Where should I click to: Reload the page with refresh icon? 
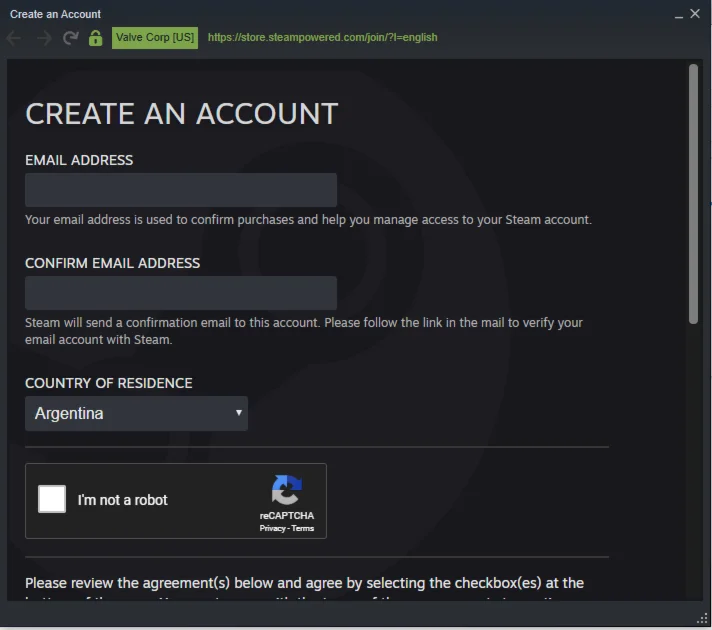(70, 38)
